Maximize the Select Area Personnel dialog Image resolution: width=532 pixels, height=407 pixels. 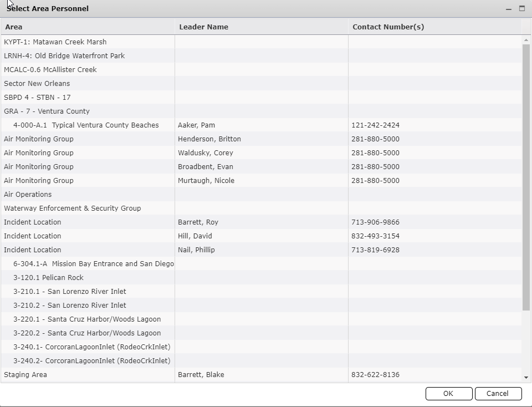coord(522,8)
